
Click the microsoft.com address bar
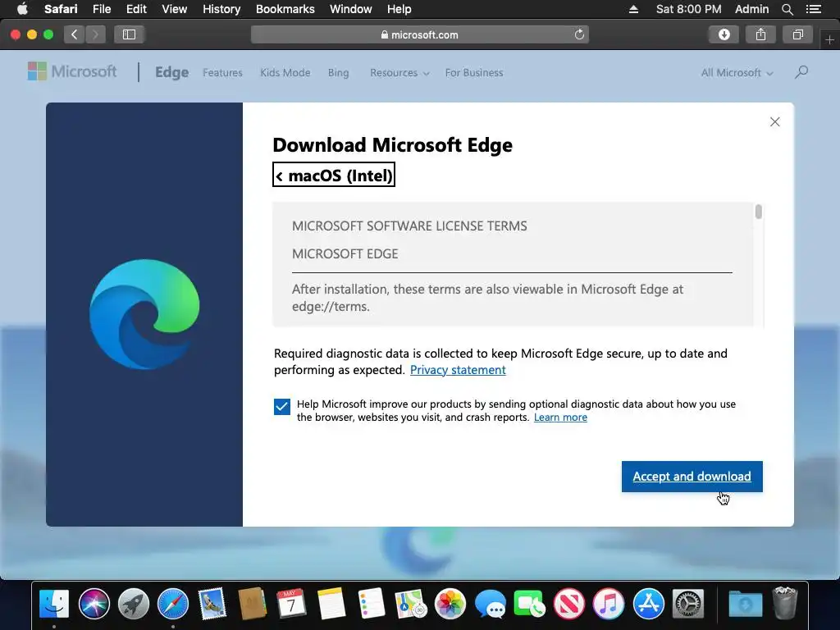click(x=419, y=34)
